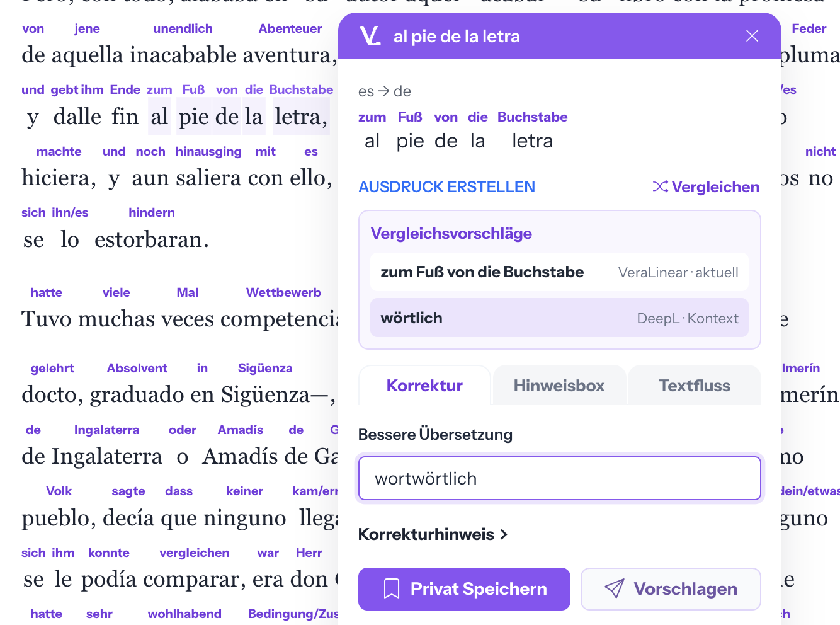Click 'Buchstabe' gloss in the popup
The image size is (840, 625).
click(x=532, y=117)
